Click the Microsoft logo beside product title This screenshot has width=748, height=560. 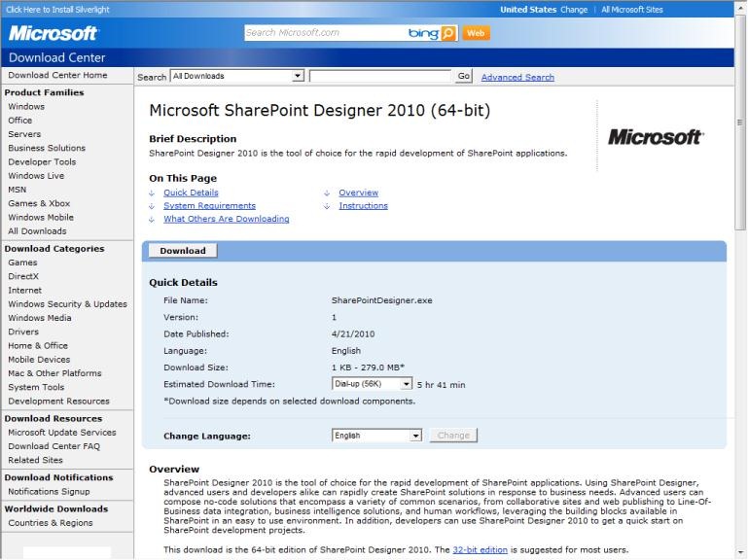coord(656,137)
